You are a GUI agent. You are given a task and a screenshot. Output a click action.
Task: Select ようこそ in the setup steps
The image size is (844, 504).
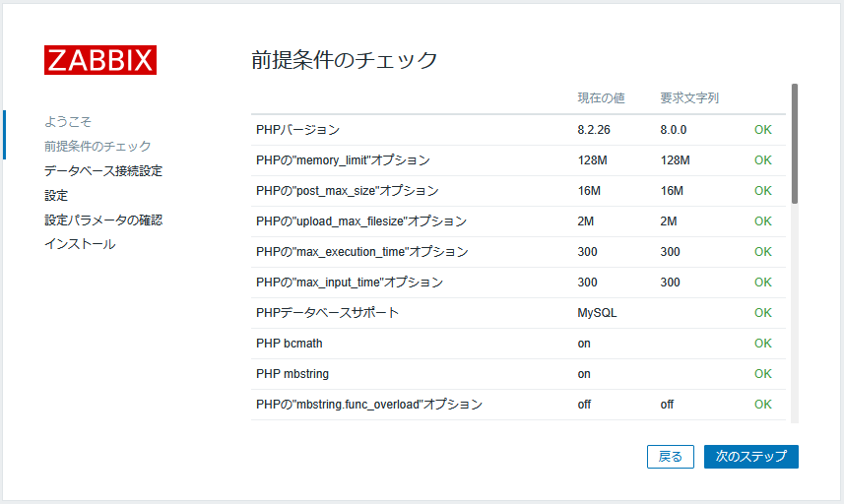(68, 121)
